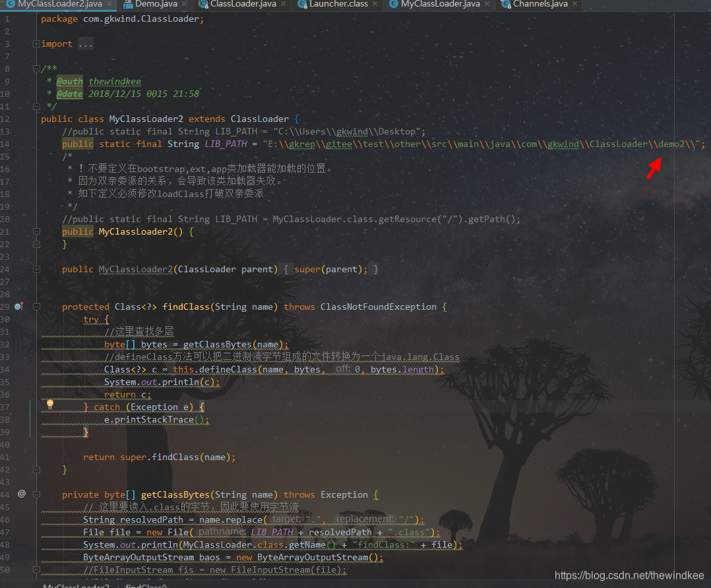
Task: Click the author name 'thewindkee'
Action: (x=115, y=82)
